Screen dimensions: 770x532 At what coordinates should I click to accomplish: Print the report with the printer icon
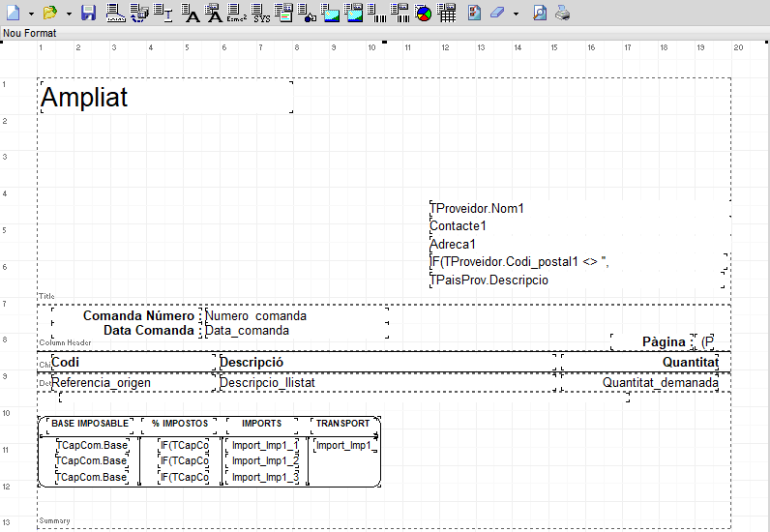562,13
